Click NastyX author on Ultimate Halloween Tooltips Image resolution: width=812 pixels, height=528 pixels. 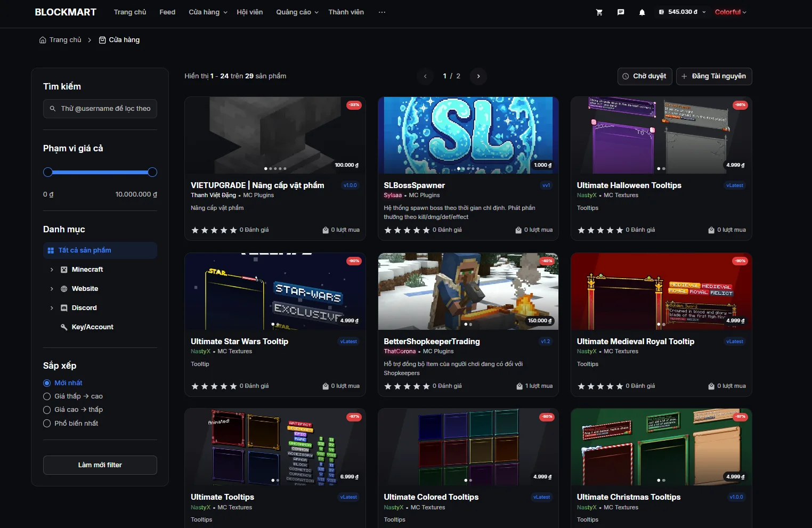point(587,196)
